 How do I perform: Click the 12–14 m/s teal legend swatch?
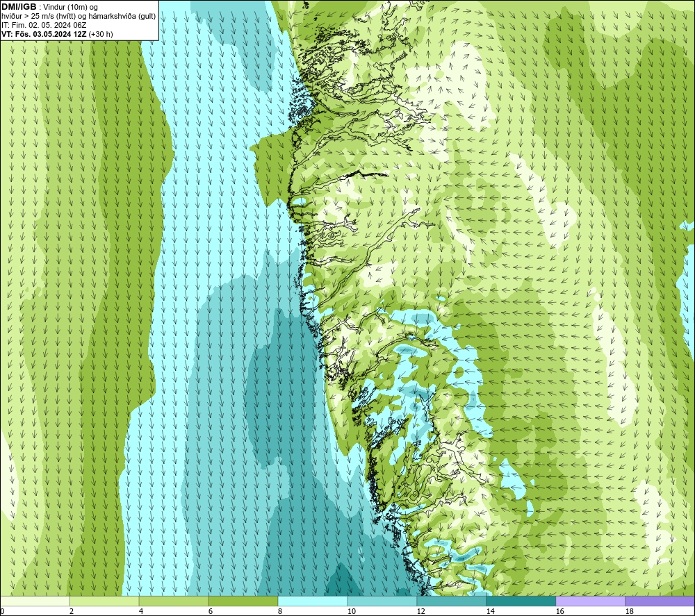(x=451, y=601)
